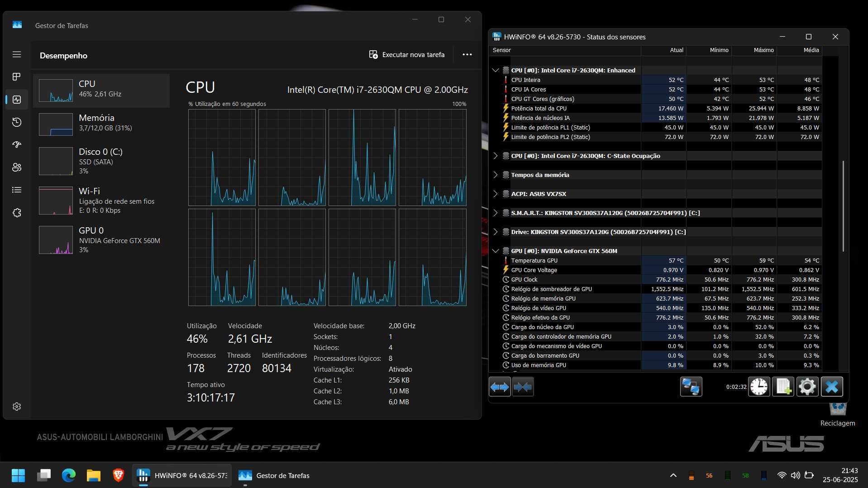This screenshot has width=868, height=488.
Task: Click Mínimo column header in HWiNFO
Action: (709, 50)
